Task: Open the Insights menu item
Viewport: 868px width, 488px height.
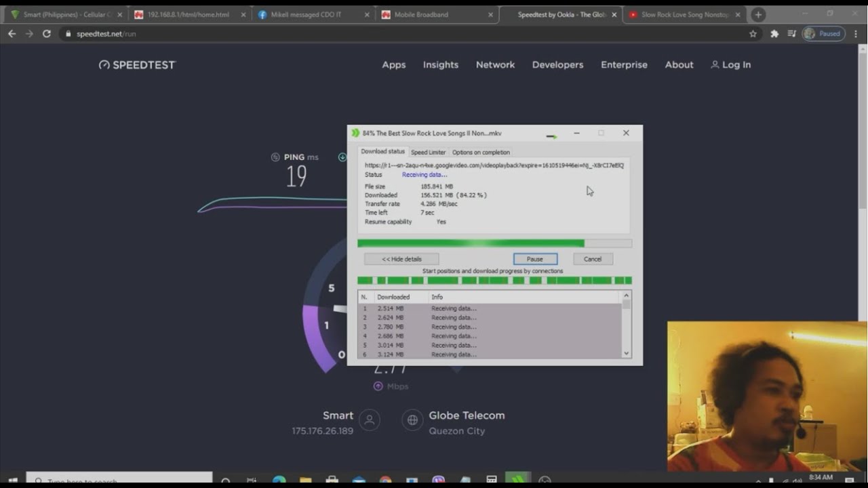Action: (441, 64)
